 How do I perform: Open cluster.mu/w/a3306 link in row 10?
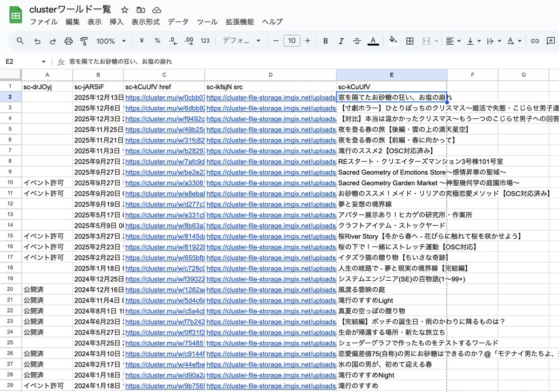165,182
